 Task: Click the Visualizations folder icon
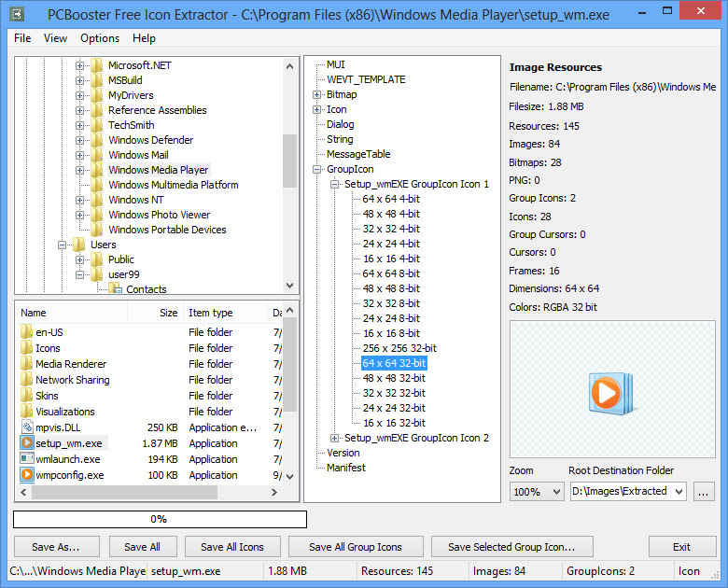(x=27, y=411)
